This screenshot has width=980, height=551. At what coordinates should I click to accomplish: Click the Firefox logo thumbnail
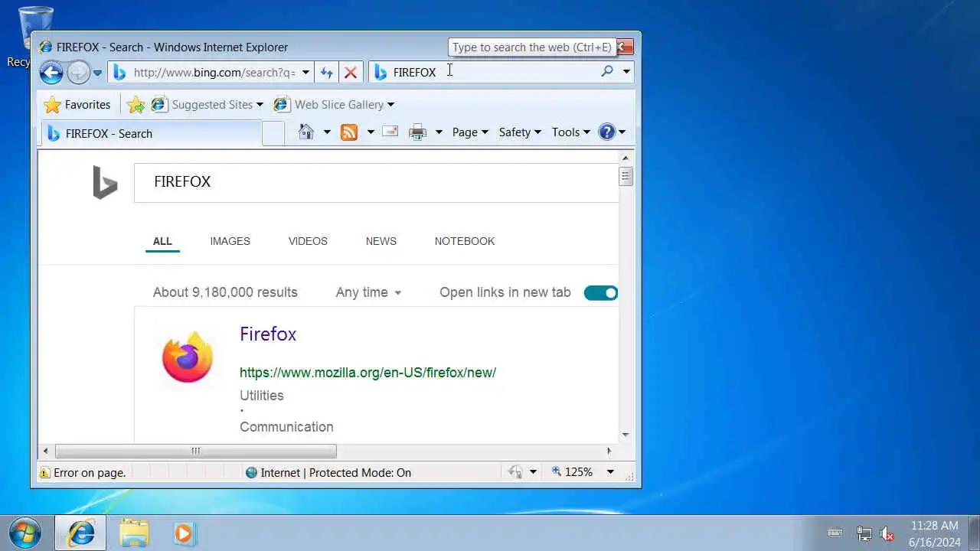(x=188, y=356)
